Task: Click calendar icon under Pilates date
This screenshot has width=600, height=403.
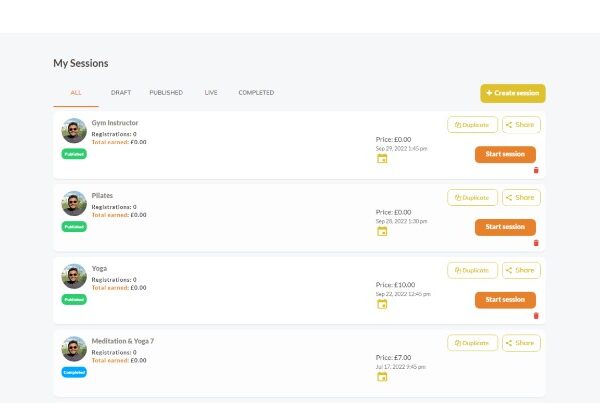Action: (382, 231)
